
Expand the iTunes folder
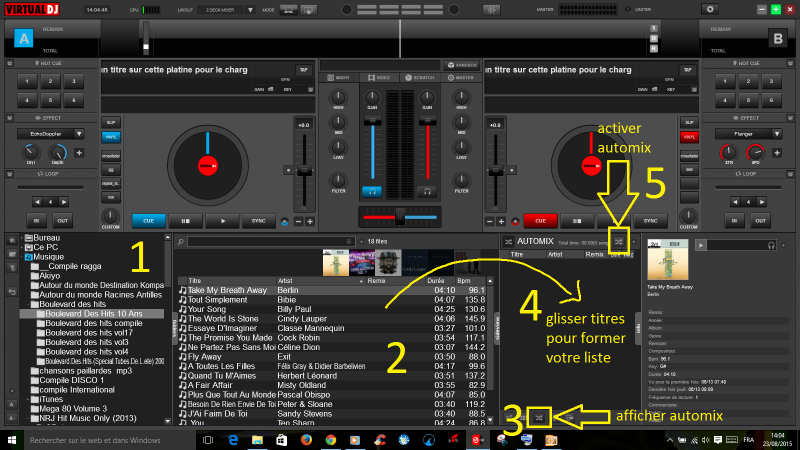click(28, 399)
